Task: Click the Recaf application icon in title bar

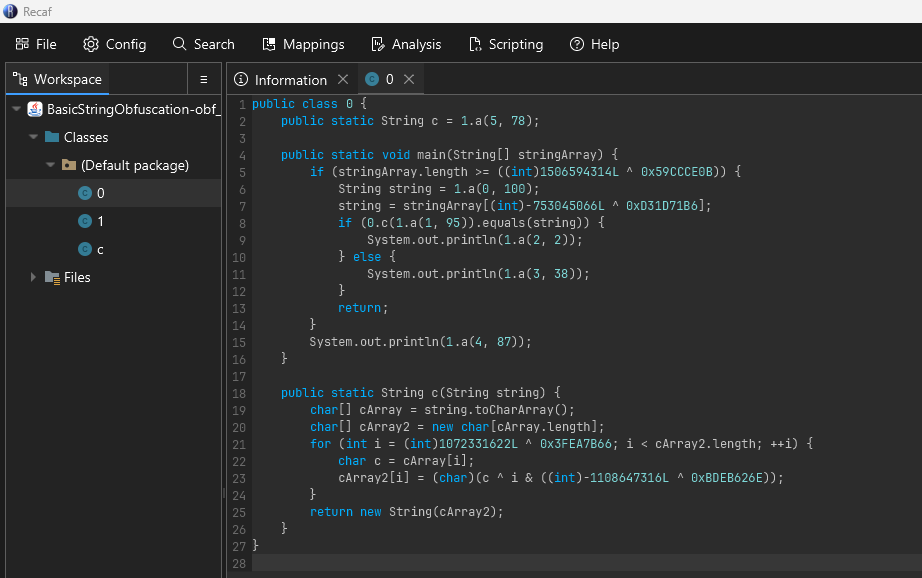Action: click(x=10, y=11)
